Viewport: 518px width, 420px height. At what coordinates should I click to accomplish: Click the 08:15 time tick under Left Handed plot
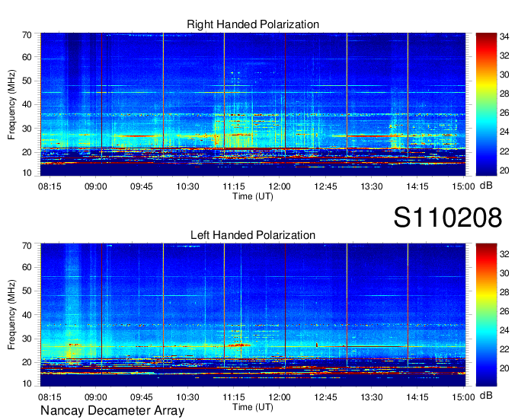pos(50,397)
